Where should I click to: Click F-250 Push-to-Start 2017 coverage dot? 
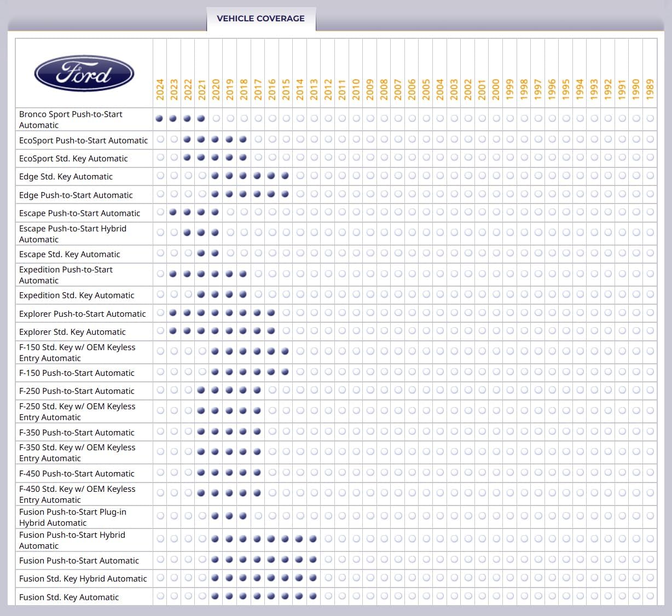pyautogui.click(x=258, y=390)
